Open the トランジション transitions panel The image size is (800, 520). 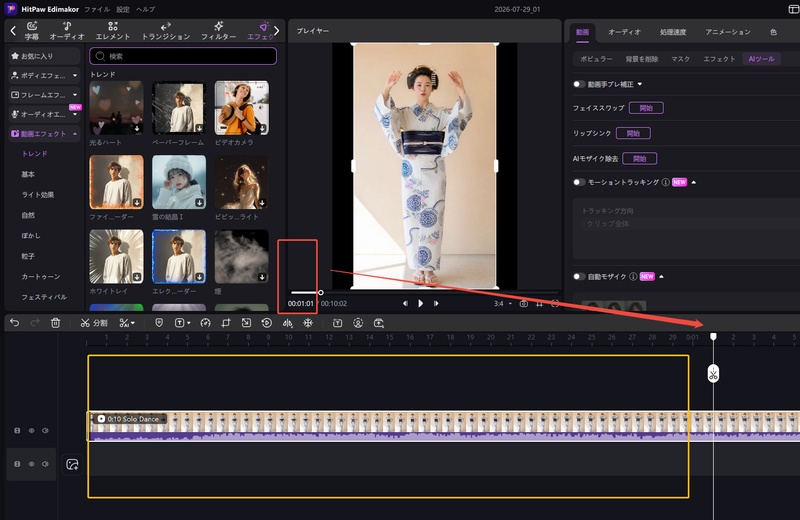(166, 31)
